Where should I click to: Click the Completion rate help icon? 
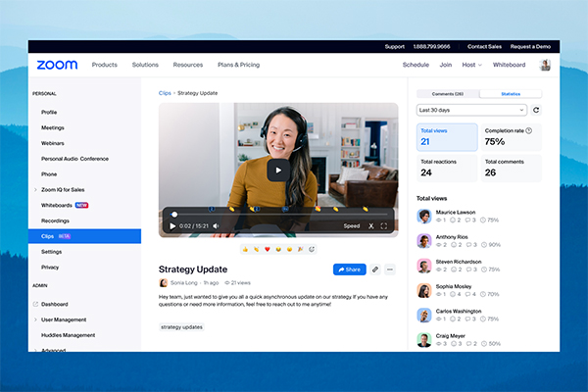528,130
